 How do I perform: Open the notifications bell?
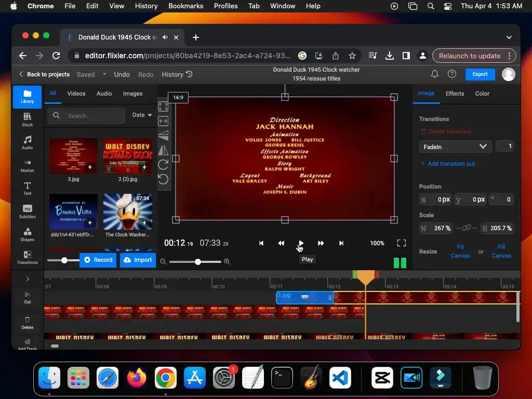pos(435,74)
